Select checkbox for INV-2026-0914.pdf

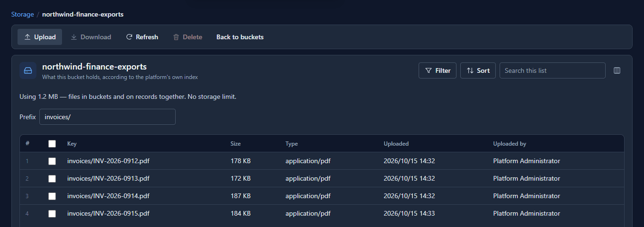(52, 196)
